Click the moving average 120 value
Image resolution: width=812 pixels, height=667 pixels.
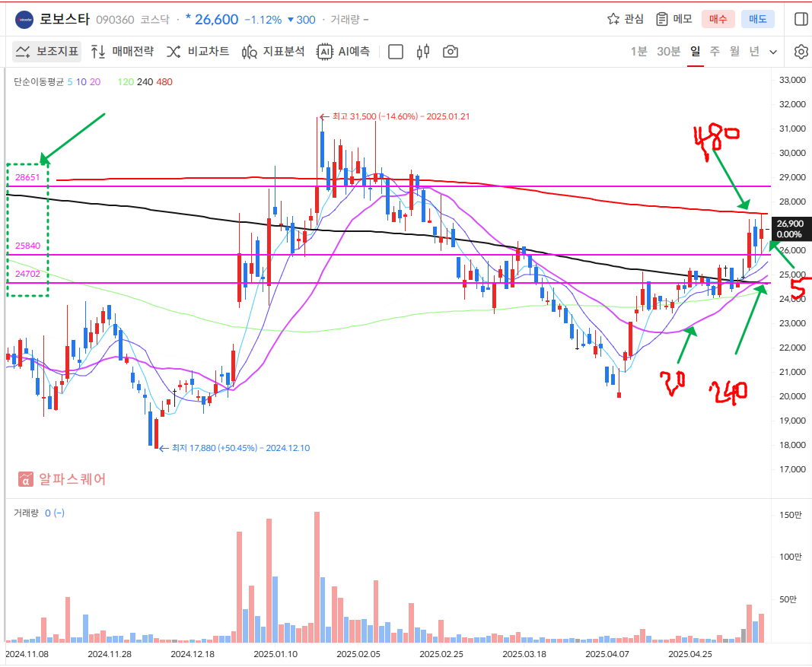126,81
